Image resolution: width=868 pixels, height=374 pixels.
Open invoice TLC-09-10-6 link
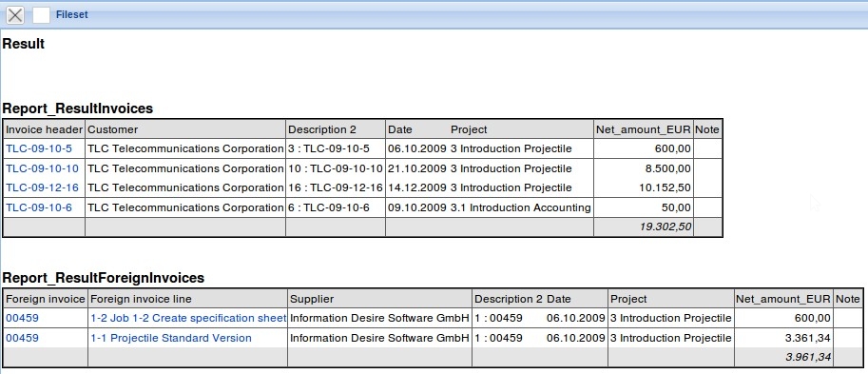click(x=39, y=207)
